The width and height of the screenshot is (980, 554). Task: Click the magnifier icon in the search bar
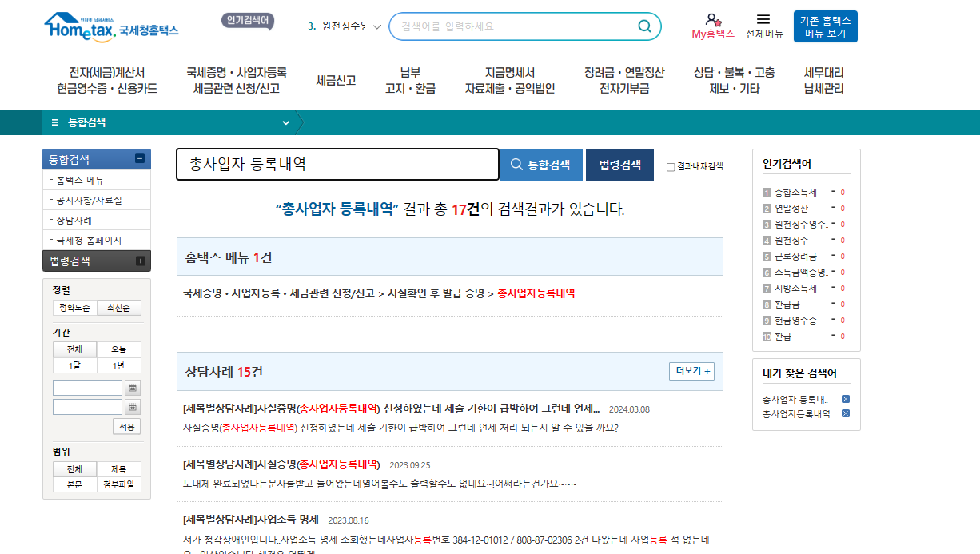[x=644, y=26]
